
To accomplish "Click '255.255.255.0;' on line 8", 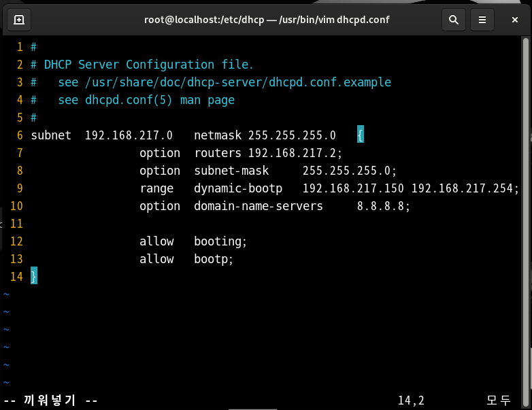I will click(x=350, y=171).
